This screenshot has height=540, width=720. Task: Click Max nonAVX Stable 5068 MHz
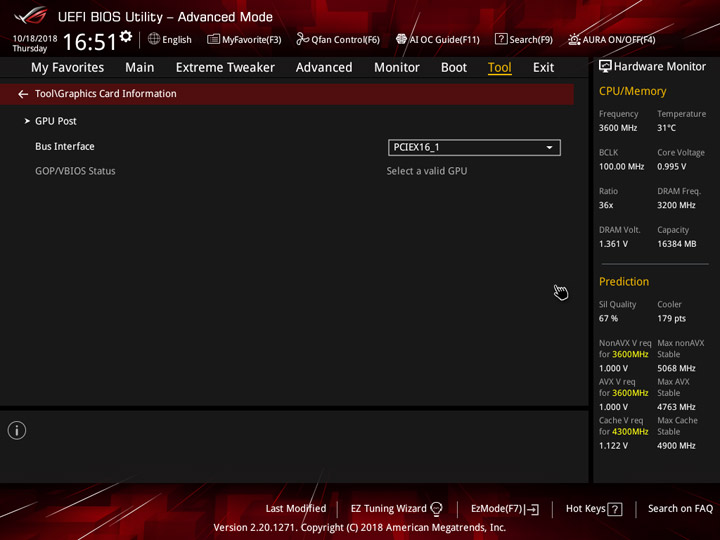pos(676,368)
